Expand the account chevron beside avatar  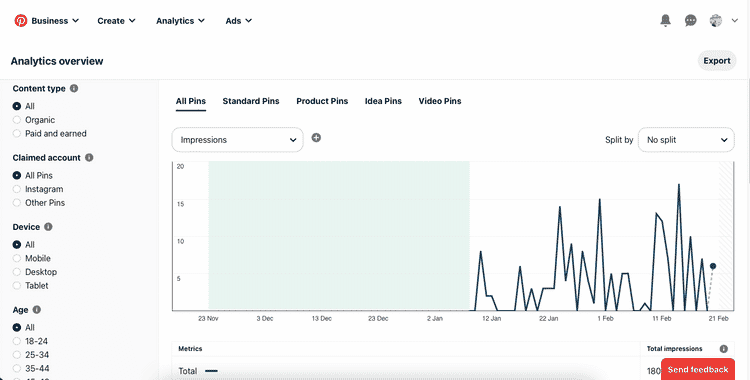(735, 21)
